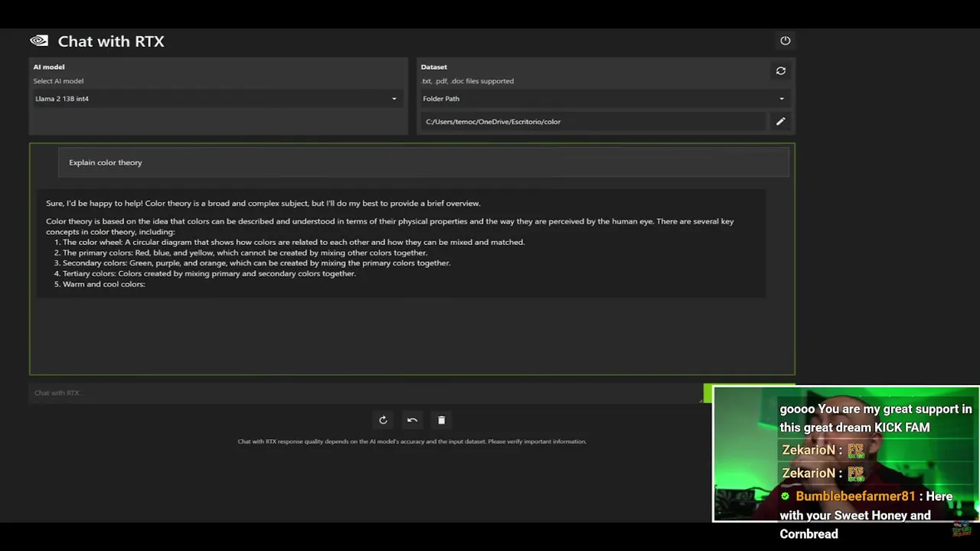
Task: Click the 'Chat with RTX' title
Action: tap(111, 41)
